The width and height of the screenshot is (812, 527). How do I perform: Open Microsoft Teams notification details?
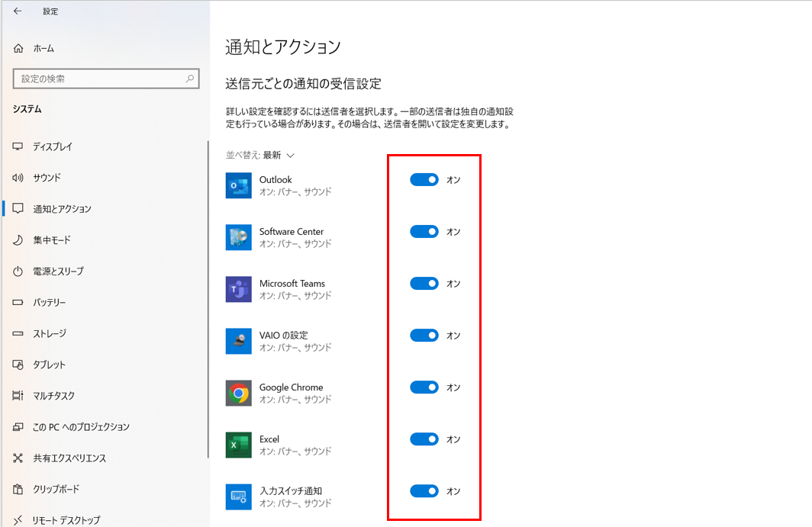click(x=295, y=289)
